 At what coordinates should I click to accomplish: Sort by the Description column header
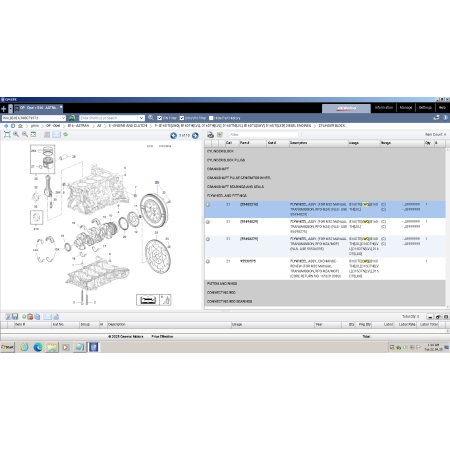pos(318,143)
